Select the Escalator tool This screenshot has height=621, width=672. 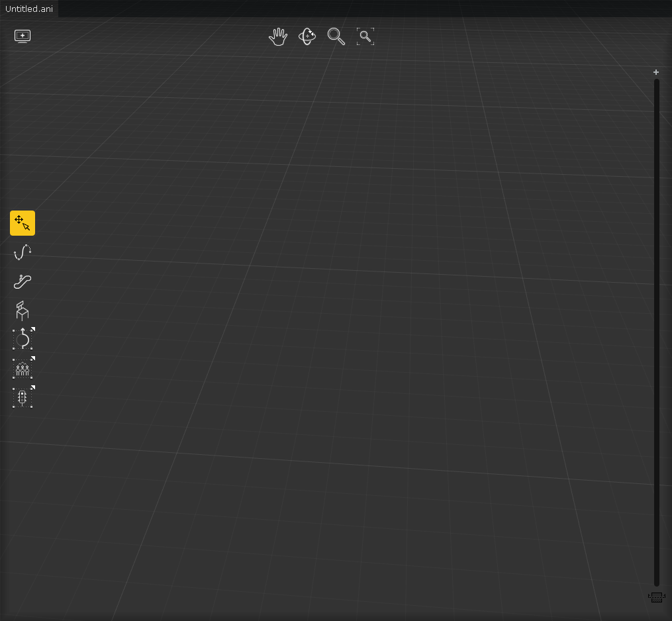22,281
